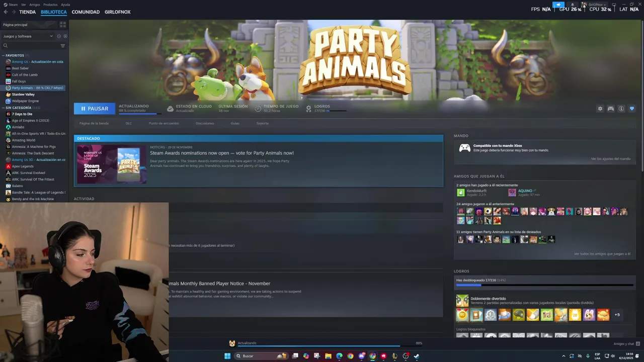Image resolution: width=644 pixels, height=362 pixels.
Task: Click the BIBLIOTECA tab
Action: point(54,12)
